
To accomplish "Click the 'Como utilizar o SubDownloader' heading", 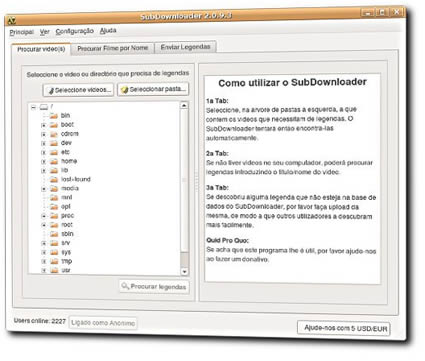I will pos(292,83).
